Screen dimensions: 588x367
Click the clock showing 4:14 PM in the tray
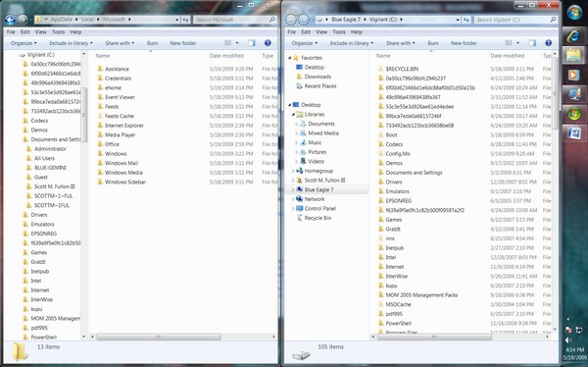574,349
